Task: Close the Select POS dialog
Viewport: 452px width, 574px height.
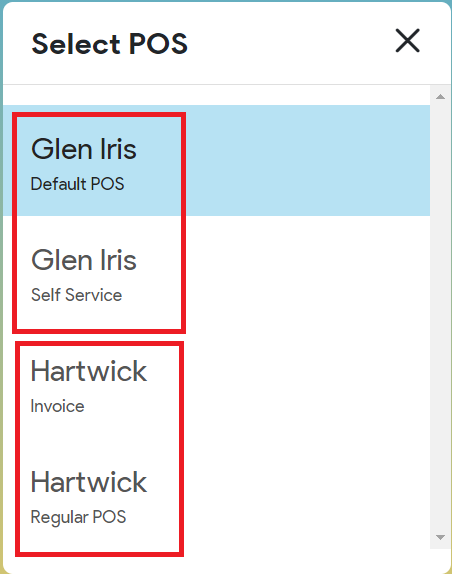Action: click(x=407, y=41)
